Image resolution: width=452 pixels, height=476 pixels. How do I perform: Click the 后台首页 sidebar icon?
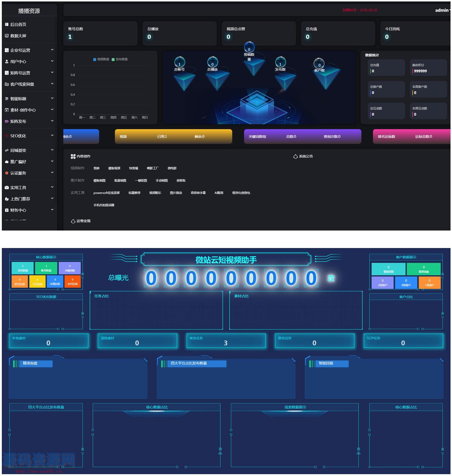click(7, 24)
